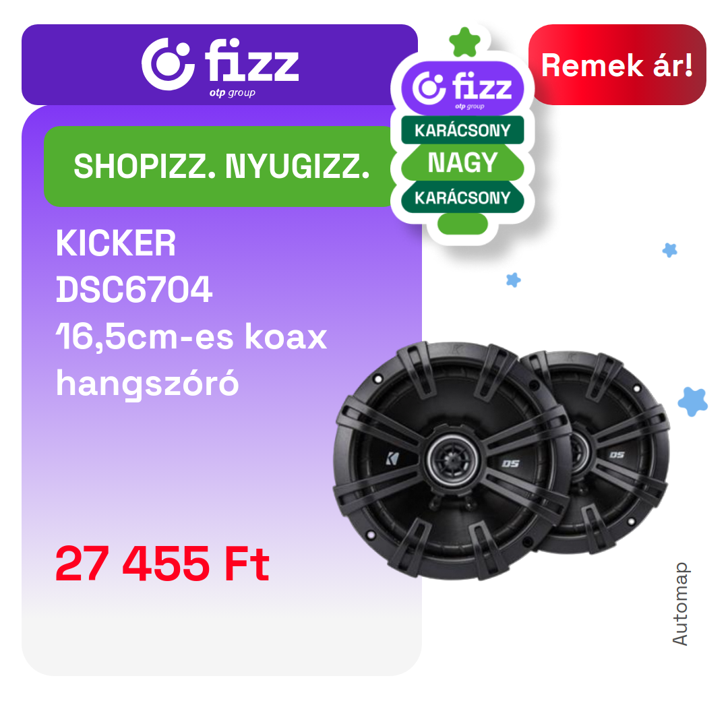728x728 pixels.
Task: Click the front Kicker speaker image
Action: click(452, 460)
